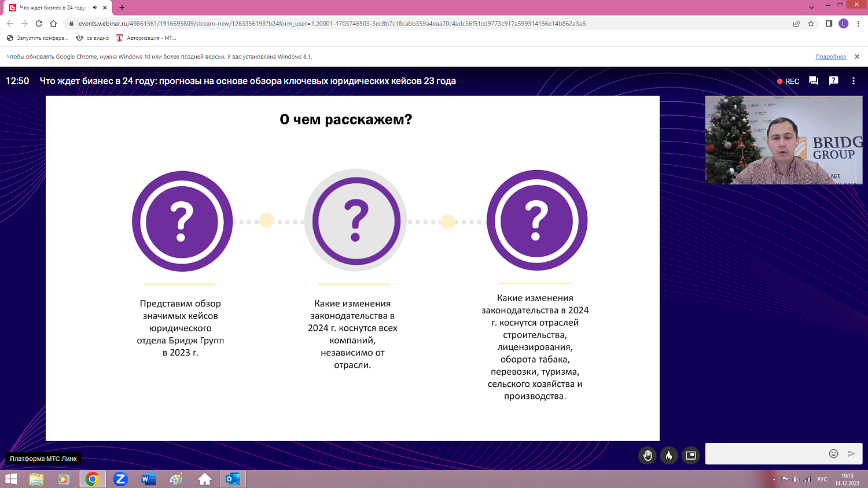The width and height of the screenshot is (868, 488).
Task: Open Outlook from taskbar
Action: click(x=233, y=479)
